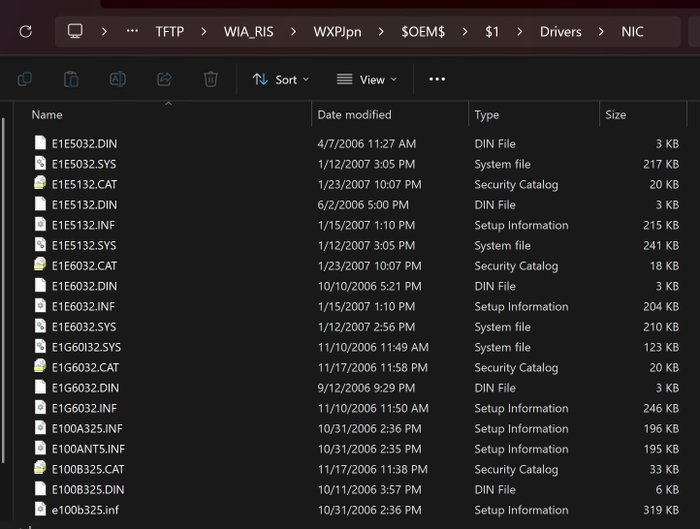
Task: Select the E1E5132.CAT security catalog file
Action: (84, 184)
